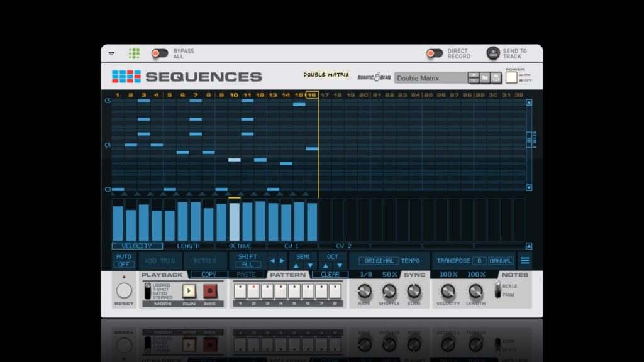The image size is (644, 362).
Task: Click the Sequences colored blocks logo
Action: (x=126, y=76)
